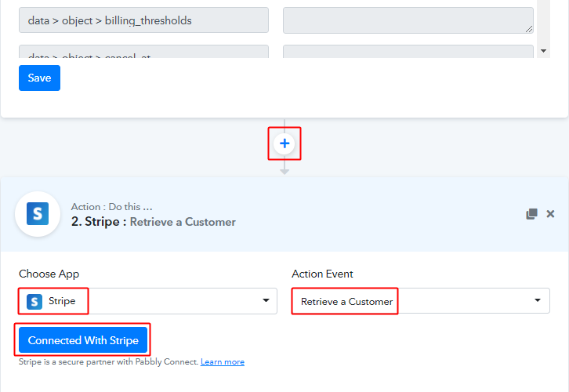Click the 'Choose App' label
This screenshot has width=569, height=392.
click(49, 274)
